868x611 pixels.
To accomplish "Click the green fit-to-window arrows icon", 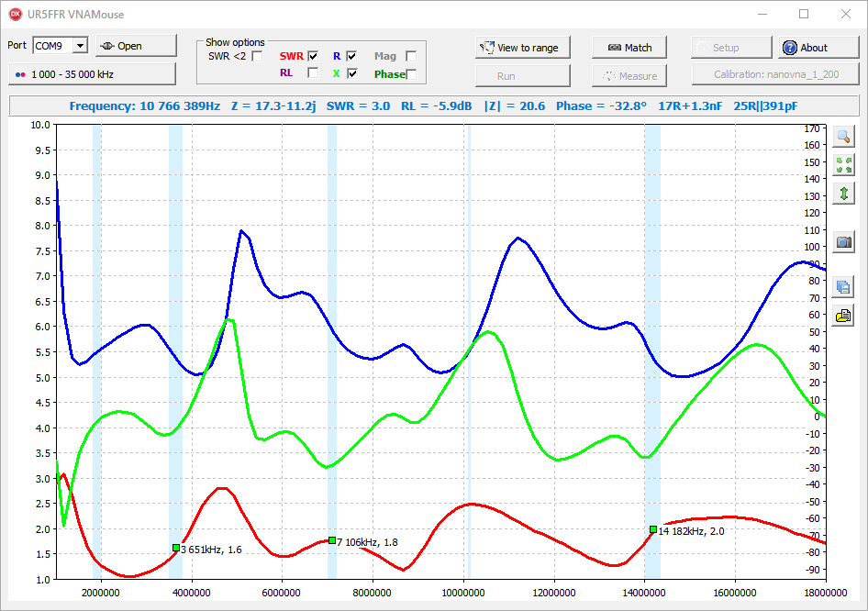I will pos(843,165).
